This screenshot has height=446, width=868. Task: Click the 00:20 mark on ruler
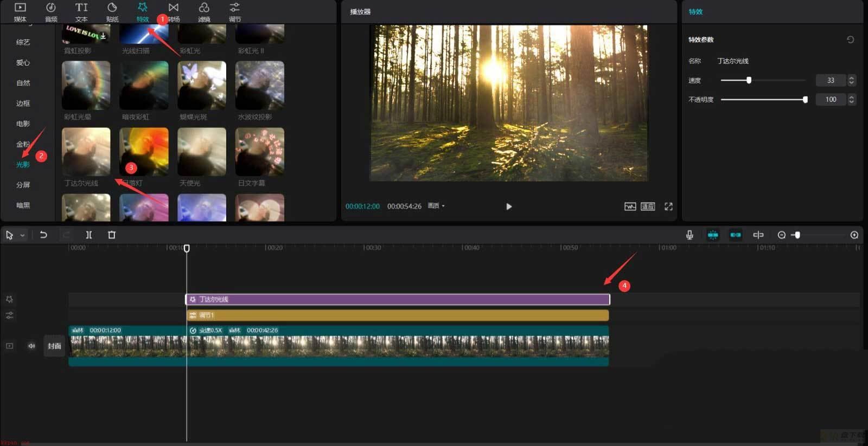coord(274,248)
